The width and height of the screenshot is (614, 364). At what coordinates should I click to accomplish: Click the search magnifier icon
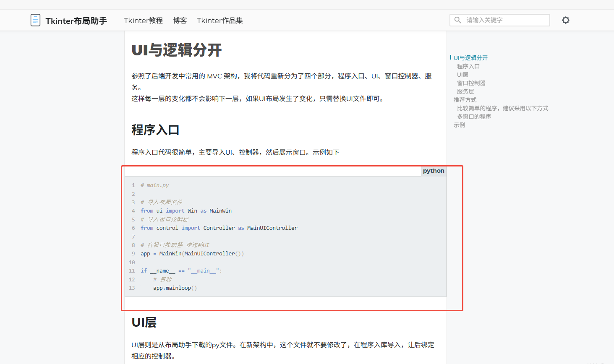(458, 20)
